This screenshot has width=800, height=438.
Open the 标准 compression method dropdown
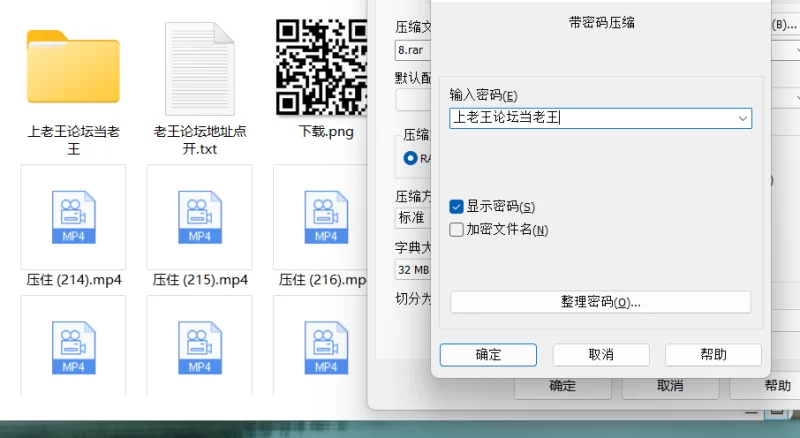pyautogui.click(x=413, y=218)
